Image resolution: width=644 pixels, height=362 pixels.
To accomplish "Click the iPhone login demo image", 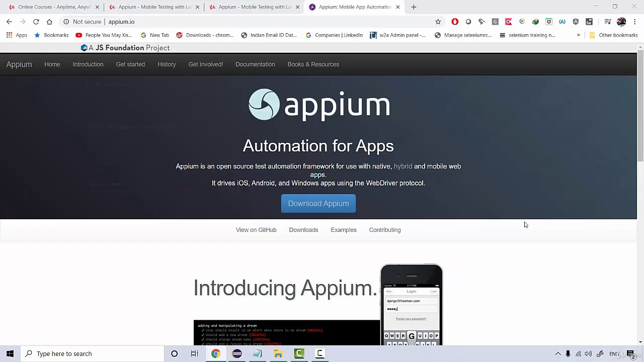I will 412,305.
